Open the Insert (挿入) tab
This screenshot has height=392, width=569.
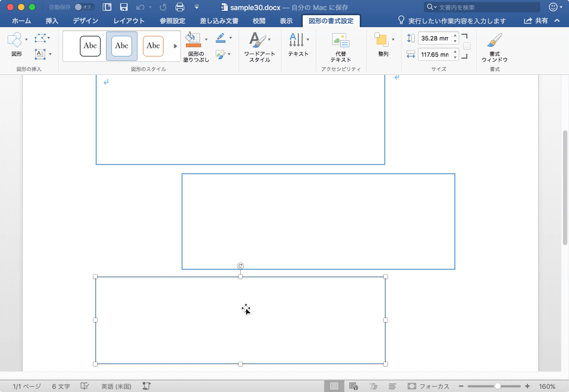[x=52, y=21]
